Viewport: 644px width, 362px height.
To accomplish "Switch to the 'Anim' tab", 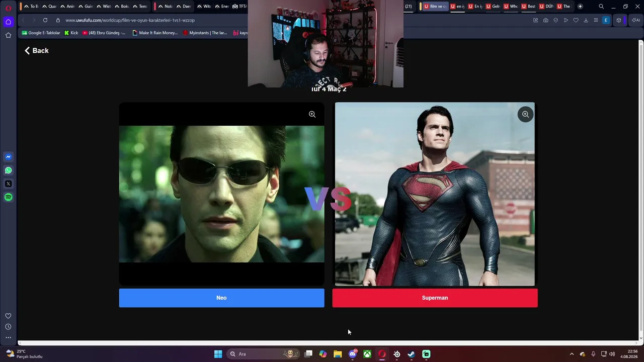I will coord(67,7).
